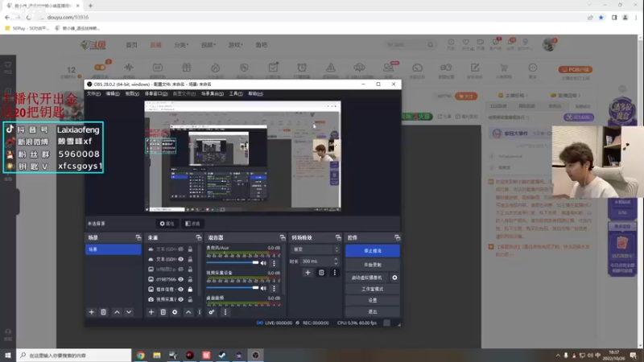
Task: Show the first hidden 文本(GDI+) source
Action: click(180, 249)
